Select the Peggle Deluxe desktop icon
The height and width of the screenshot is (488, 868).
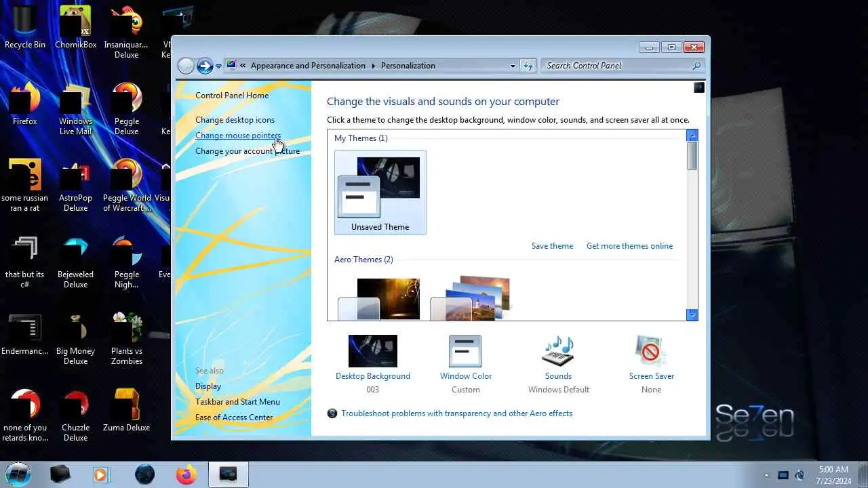pos(126,108)
